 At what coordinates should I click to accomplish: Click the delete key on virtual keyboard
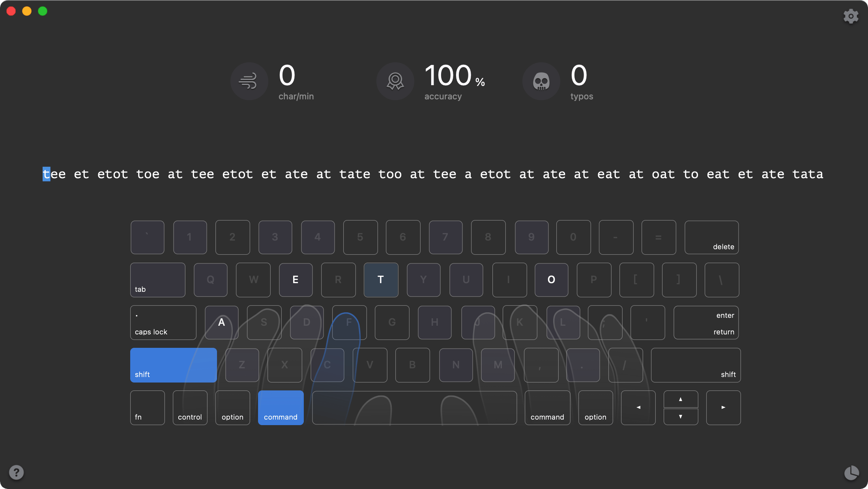pyautogui.click(x=711, y=237)
